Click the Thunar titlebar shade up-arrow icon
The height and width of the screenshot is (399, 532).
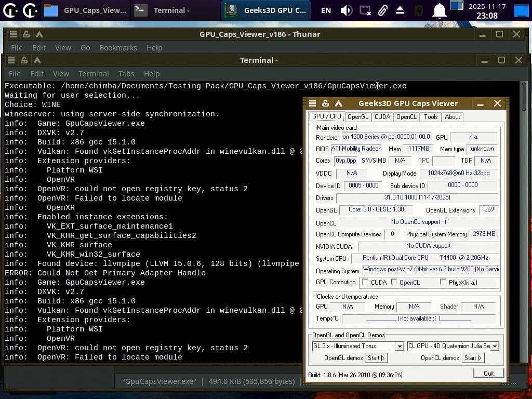pos(39,34)
